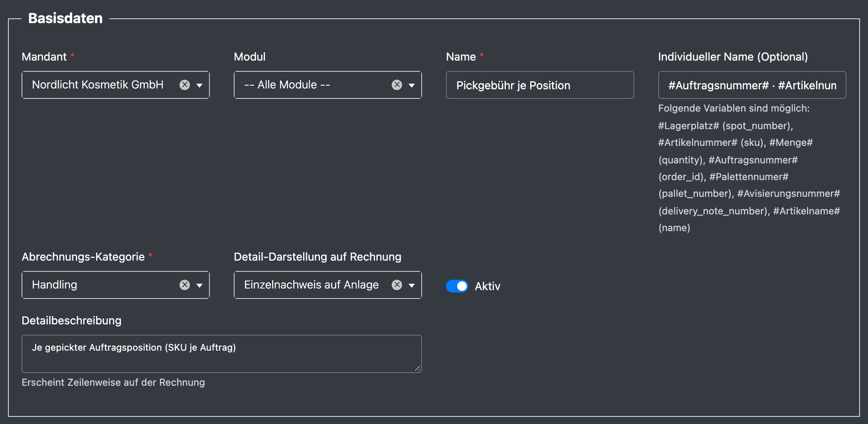Click the 'Detailbeschreibung' label
Image resolution: width=868 pixels, height=424 pixels.
click(71, 321)
